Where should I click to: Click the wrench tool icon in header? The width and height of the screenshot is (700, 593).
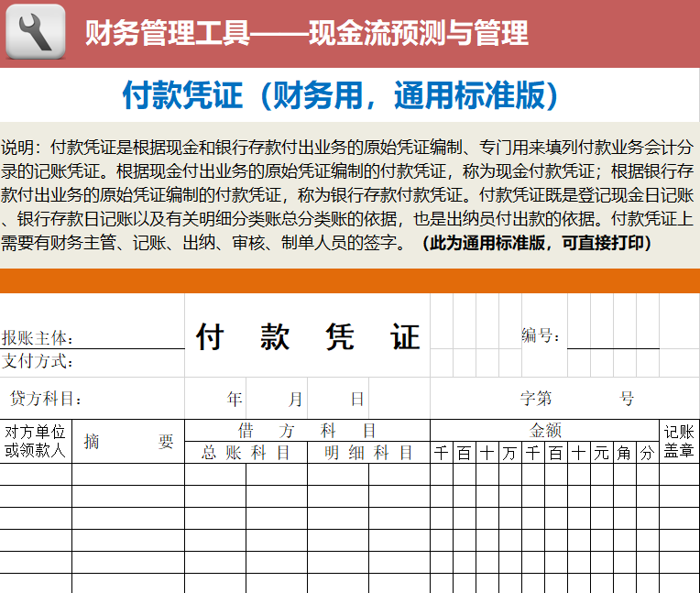coord(35,32)
